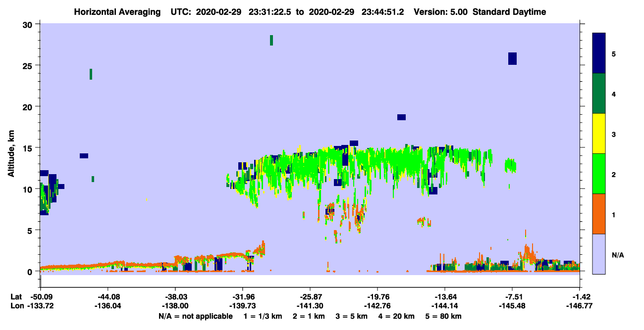Click the dark blue block near 26 km altitude
The image size is (644, 330).
coord(512,58)
